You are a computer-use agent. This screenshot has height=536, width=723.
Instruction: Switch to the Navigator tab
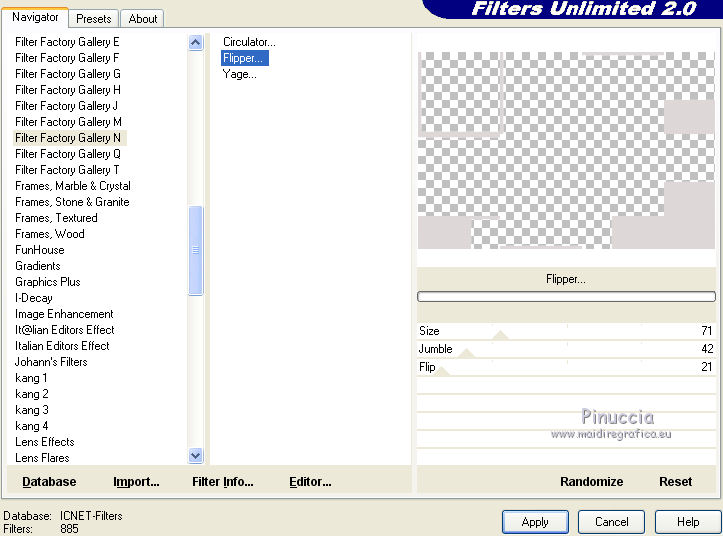point(35,18)
